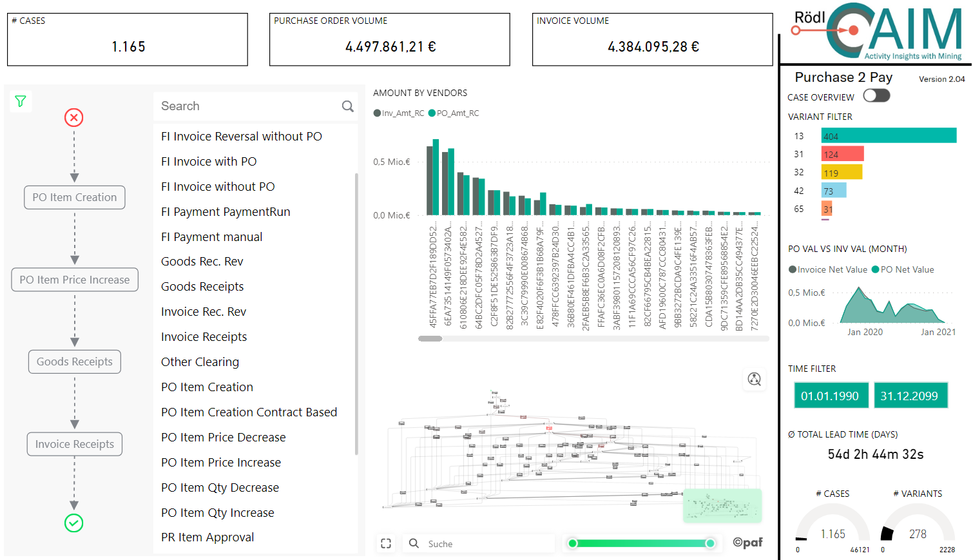This screenshot has width=973, height=560.
Task: Toggle the Invoice Net Value legend entry
Action: pos(794,270)
